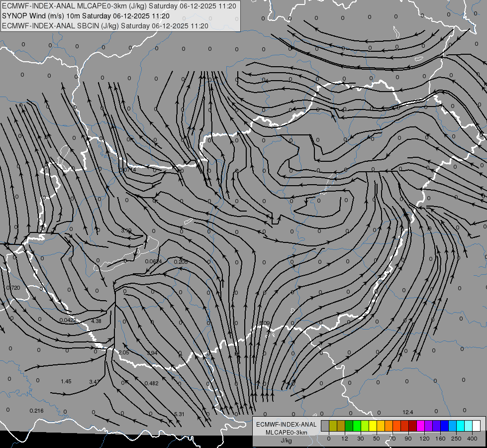Pick the bright green legend swatch
This screenshot has height=448, width=487.
(357, 426)
